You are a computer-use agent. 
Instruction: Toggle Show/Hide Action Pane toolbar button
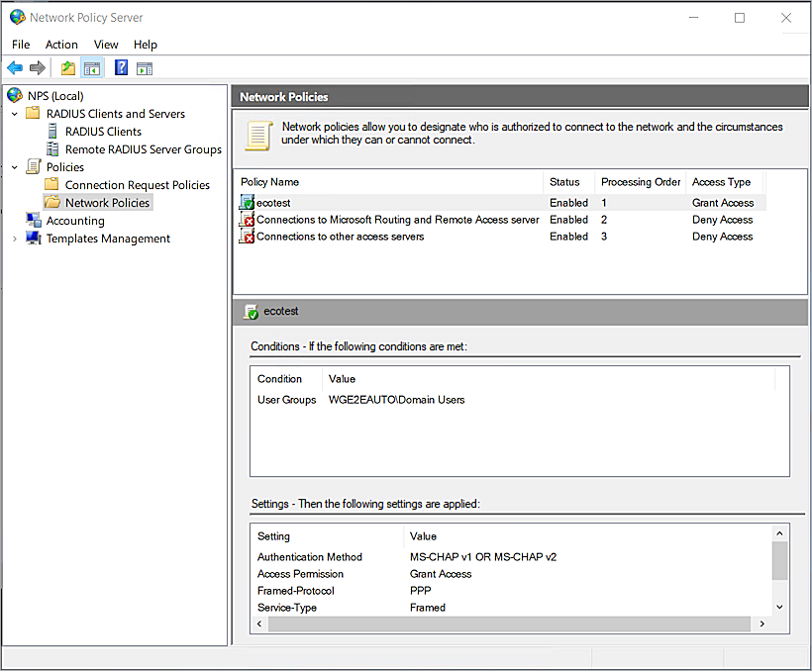pos(145,68)
